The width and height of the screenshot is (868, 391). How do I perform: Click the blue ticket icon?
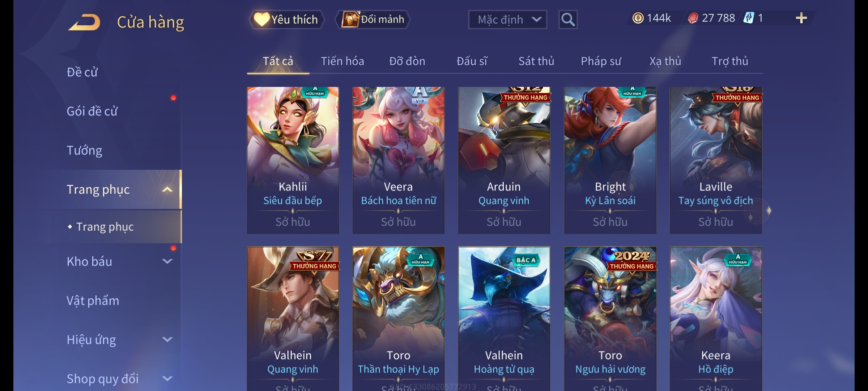click(x=749, y=18)
